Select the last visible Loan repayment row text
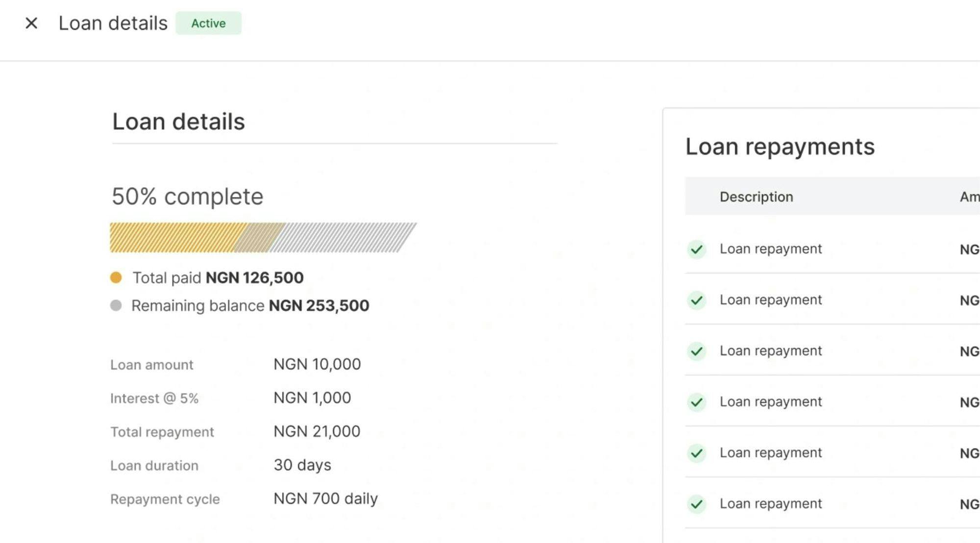This screenshot has height=543, width=980. click(770, 504)
